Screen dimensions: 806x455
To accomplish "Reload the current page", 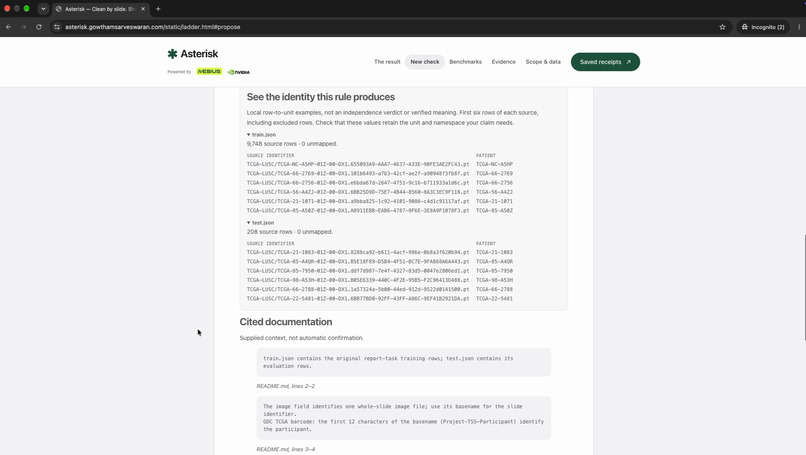I will (39, 27).
